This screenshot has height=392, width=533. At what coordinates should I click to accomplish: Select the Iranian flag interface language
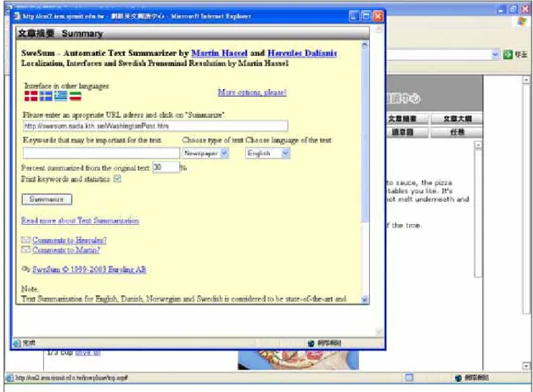tap(76, 96)
